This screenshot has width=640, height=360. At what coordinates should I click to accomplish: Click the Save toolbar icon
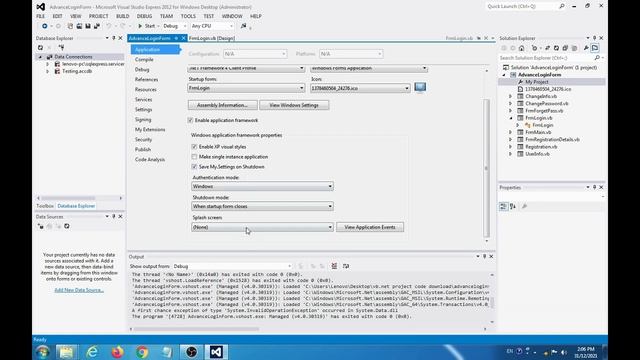click(88, 26)
